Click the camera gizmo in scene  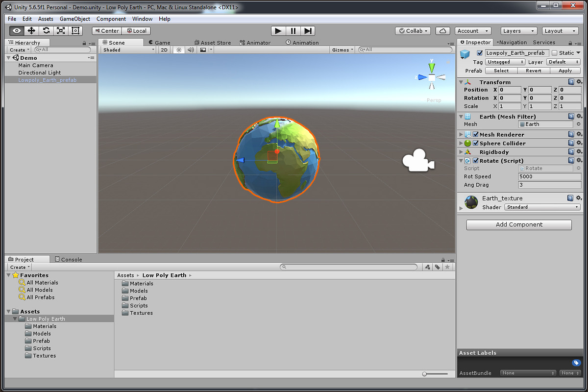click(x=418, y=161)
